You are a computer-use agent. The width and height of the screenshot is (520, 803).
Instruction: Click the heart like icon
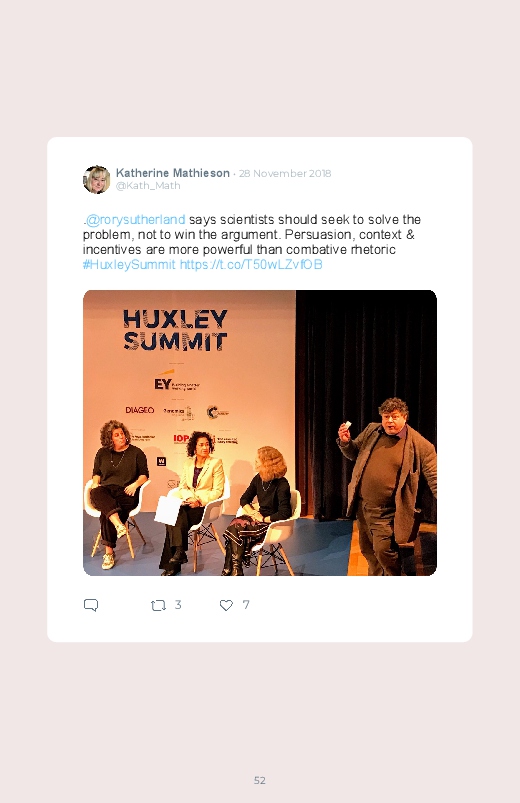coord(226,605)
